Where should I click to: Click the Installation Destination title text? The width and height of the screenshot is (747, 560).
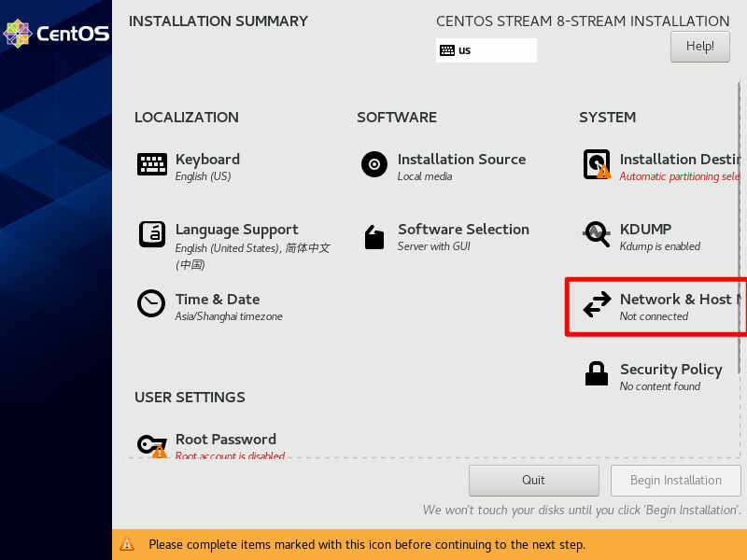(x=681, y=159)
